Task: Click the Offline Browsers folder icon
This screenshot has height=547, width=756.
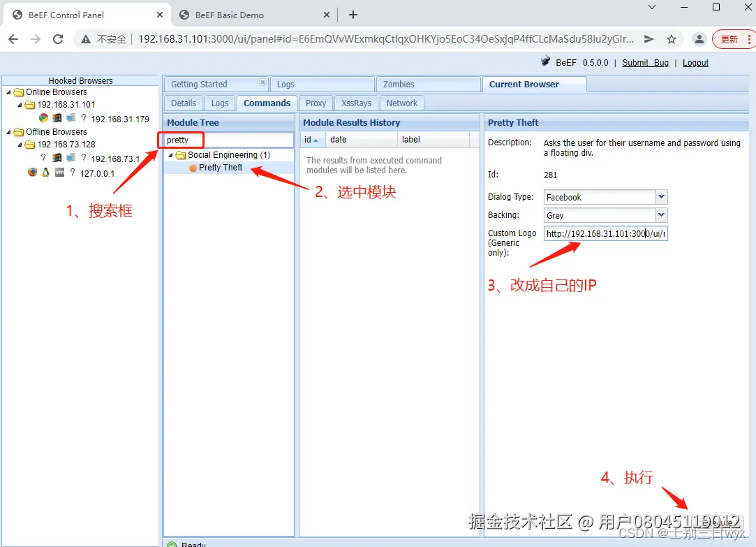Action: coord(19,132)
